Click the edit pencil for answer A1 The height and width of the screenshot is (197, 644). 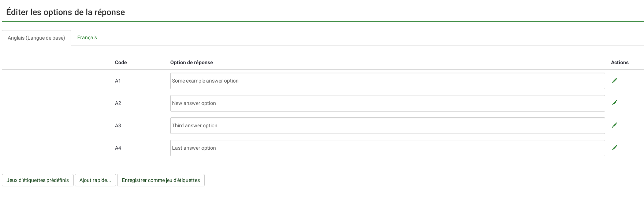click(615, 80)
